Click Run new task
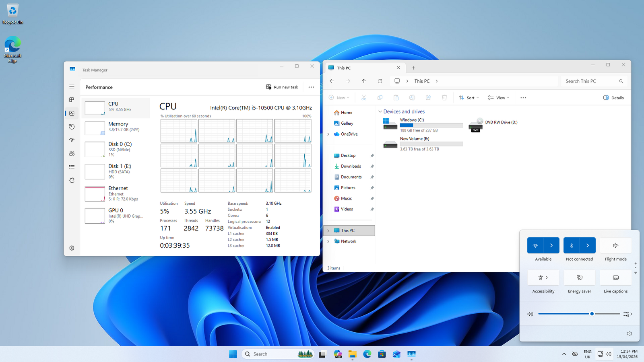The width and height of the screenshot is (644, 362). coord(282,87)
